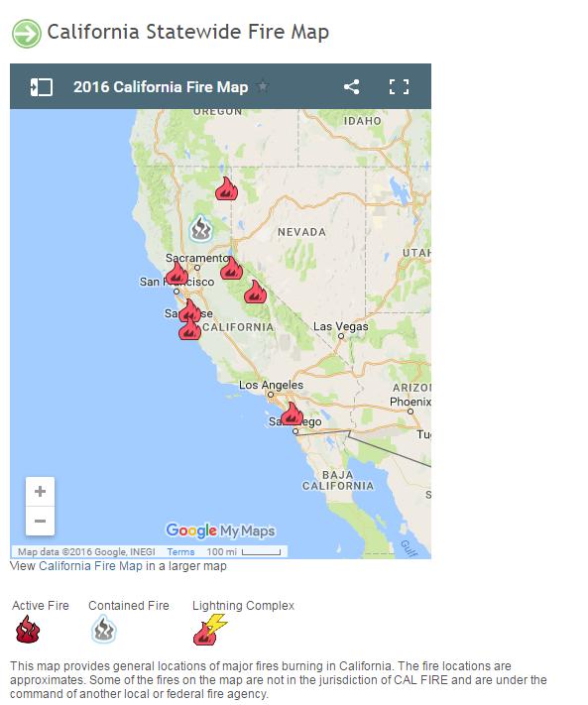Click the Lightning Complex legend label
Viewport: 588px width, 705px height.
tap(243, 606)
